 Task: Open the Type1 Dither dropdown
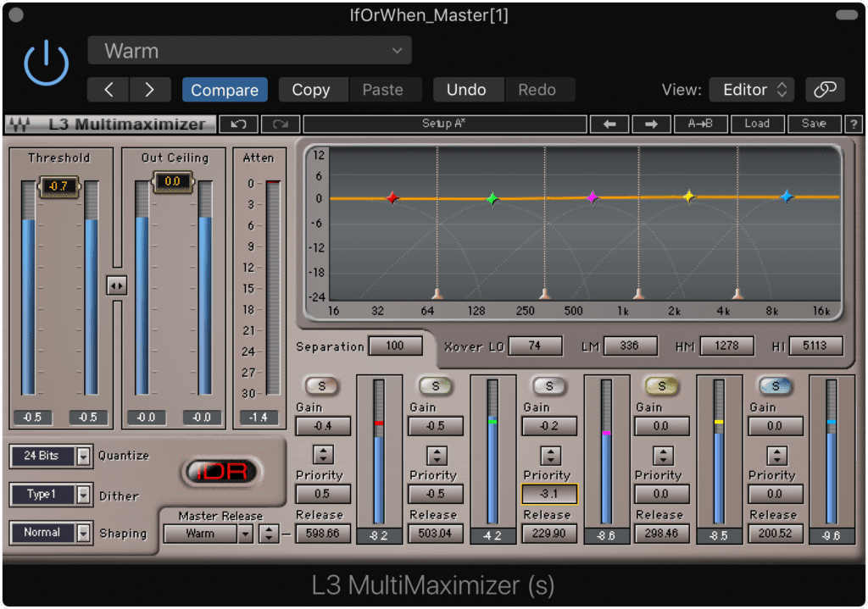pos(50,495)
